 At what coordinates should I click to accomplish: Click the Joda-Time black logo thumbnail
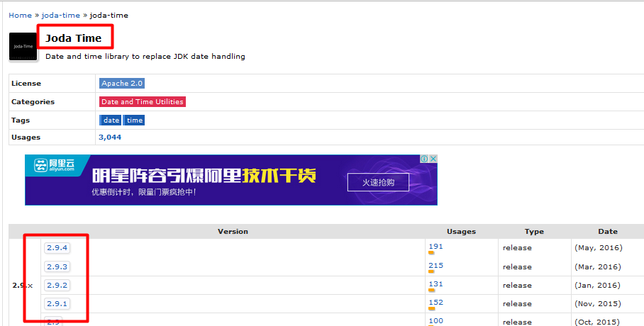[x=23, y=47]
